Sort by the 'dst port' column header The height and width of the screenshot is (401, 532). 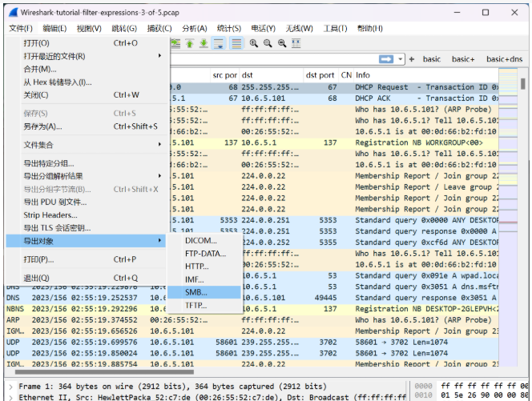coord(320,75)
